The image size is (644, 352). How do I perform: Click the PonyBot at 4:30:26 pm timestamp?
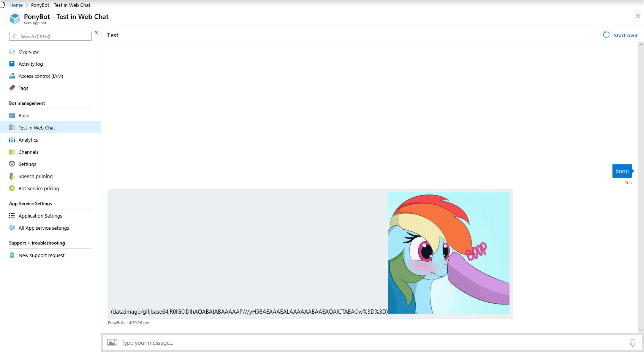pyautogui.click(x=128, y=323)
